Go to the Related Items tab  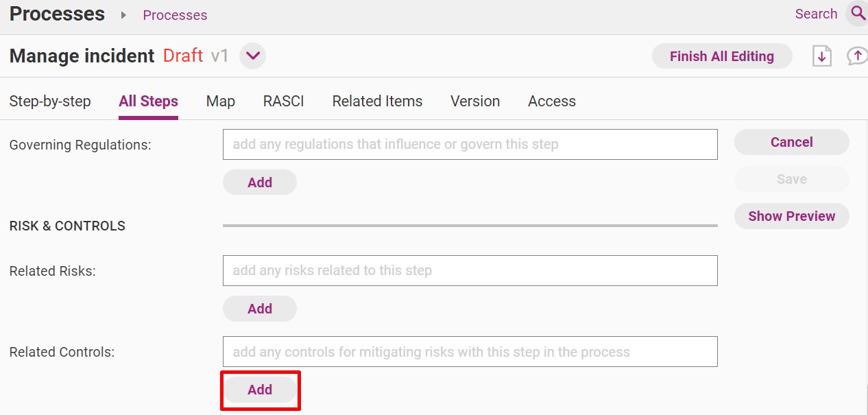377,102
